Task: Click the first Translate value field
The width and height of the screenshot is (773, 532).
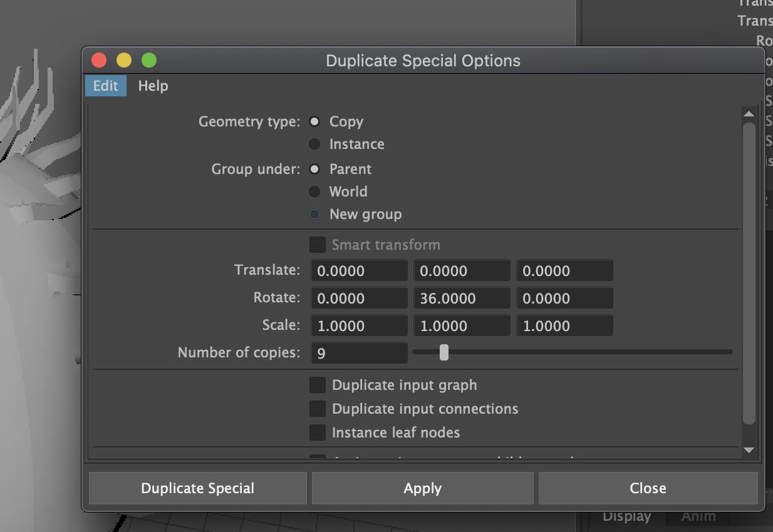Action: click(360, 271)
